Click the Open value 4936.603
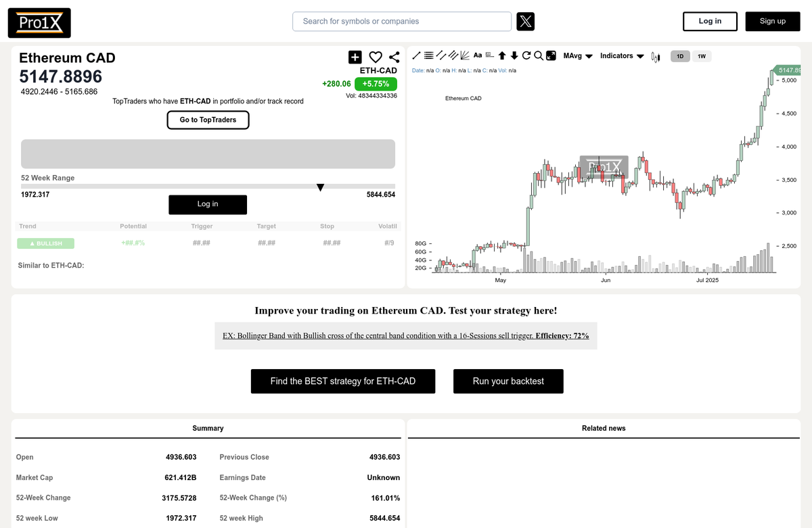Screen dimensions: 812x528 point(181,458)
